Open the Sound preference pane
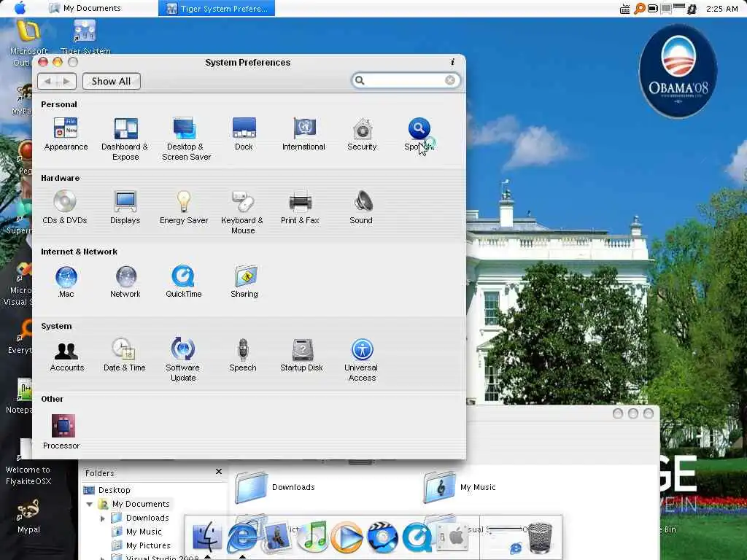This screenshot has width=747, height=560. pyautogui.click(x=361, y=208)
